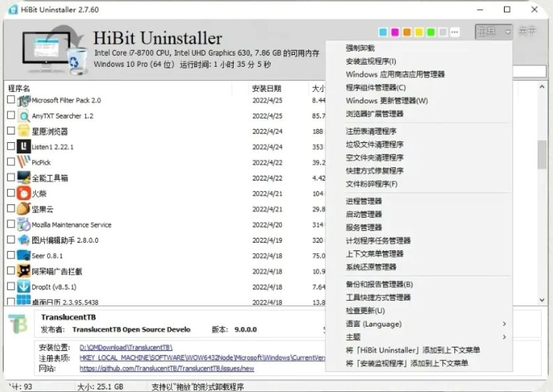
Task: Click the PicPick program icon
Action: [x=24, y=162]
